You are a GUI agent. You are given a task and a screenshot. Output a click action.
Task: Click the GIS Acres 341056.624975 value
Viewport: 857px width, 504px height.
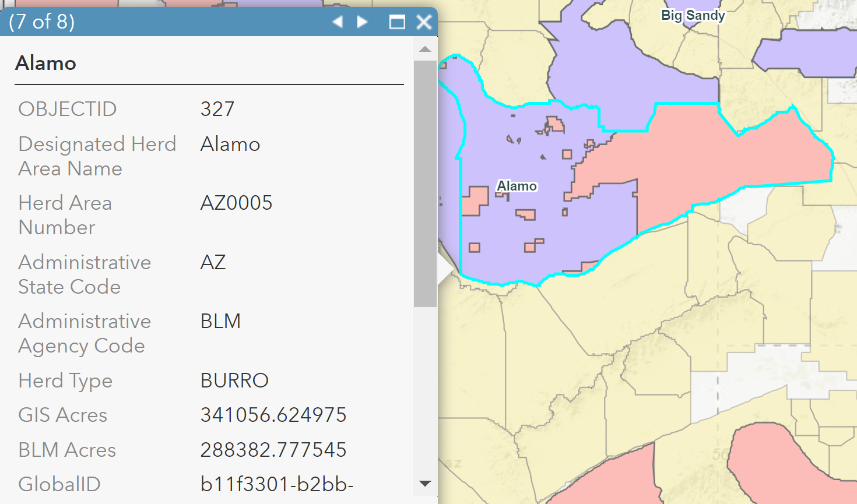(273, 414)
